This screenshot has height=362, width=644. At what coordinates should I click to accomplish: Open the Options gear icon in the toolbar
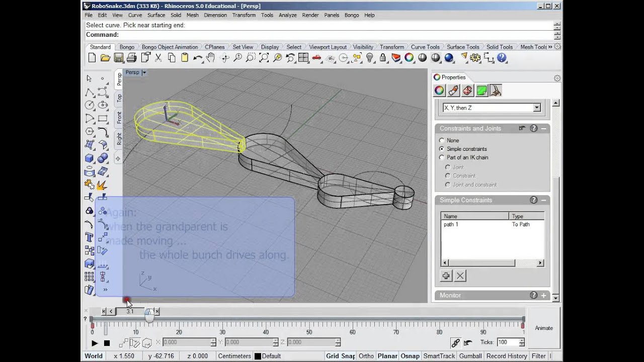click(475, 58)
